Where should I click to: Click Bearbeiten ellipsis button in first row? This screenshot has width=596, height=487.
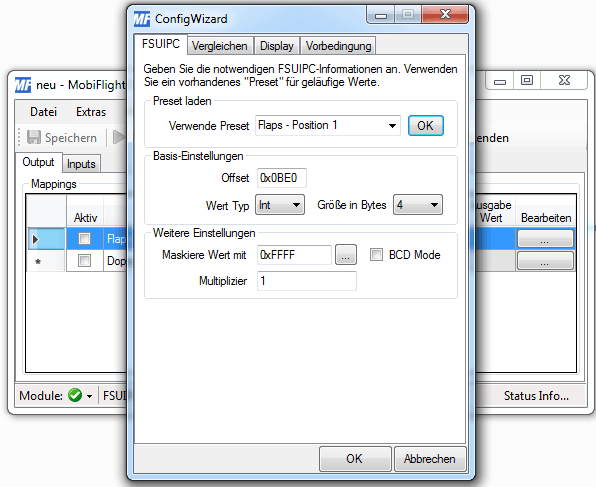545,239
